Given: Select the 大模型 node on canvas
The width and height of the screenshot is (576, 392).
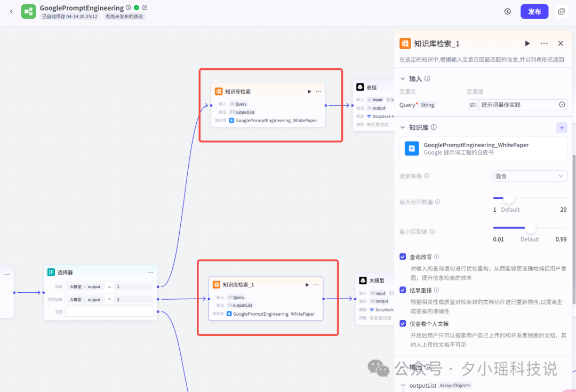Looking at the screenshot, I should pos(374,298).
